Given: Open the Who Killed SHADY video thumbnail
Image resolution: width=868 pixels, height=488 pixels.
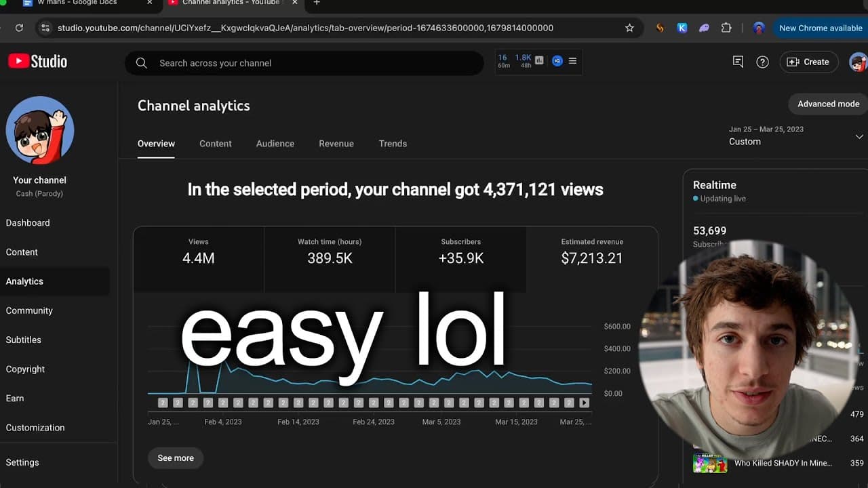Looking at the screenshot, I should coord(709,464).
